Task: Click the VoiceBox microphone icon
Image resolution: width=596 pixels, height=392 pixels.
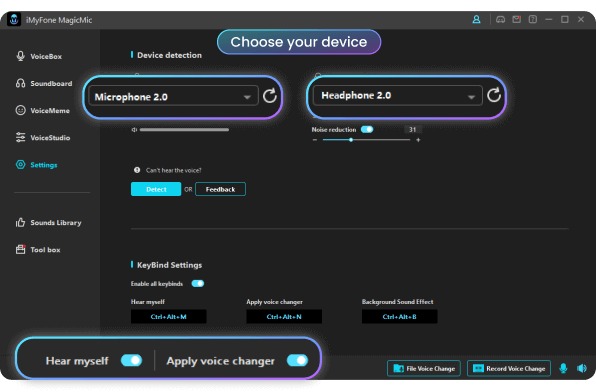Action: coord(21,56)
